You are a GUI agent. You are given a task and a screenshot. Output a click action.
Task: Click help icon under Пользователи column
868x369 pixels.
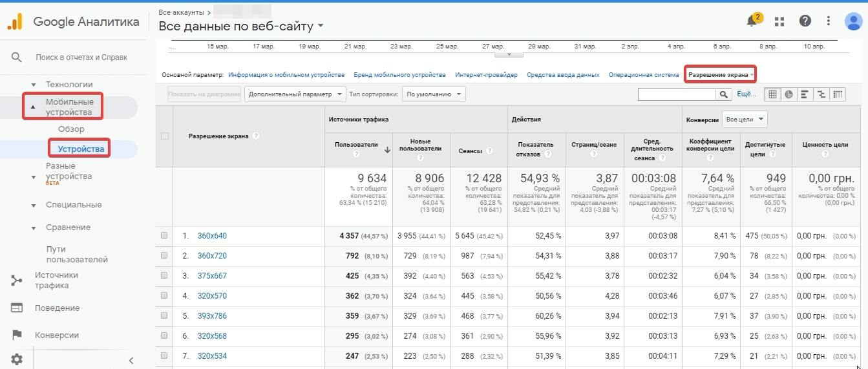coord(356,155)
